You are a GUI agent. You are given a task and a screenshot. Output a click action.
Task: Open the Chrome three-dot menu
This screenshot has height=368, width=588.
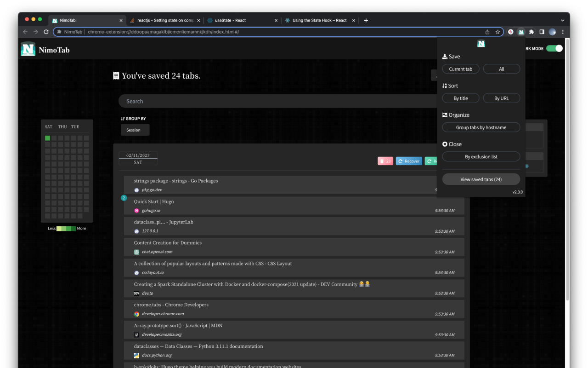(x=563, y=32)
